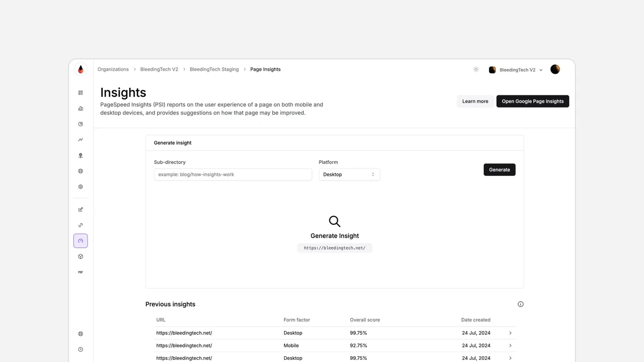Toggle light/dark theme with the sun icon
This screenshot has width=644, height=362.
tap(475, 69)
